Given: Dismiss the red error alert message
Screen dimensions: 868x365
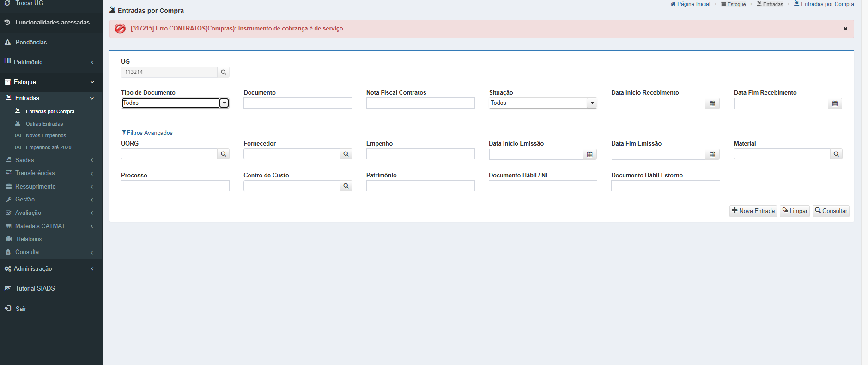Looking at the screenshot, I should 845,29.
